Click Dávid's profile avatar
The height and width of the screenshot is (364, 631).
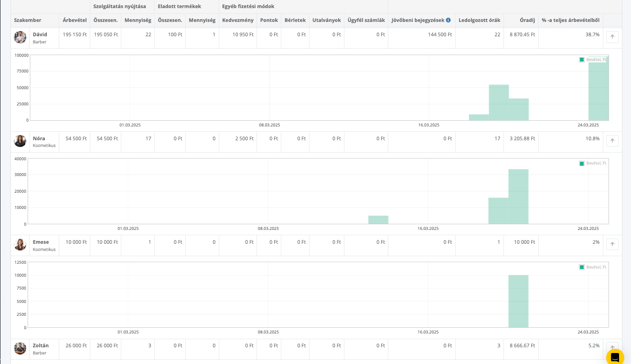20,38
